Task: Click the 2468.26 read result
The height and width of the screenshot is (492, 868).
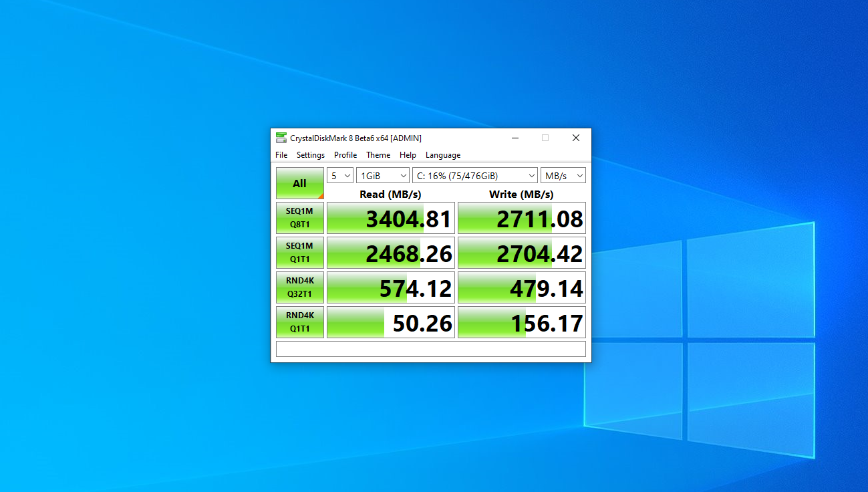Action: (391, 253)
